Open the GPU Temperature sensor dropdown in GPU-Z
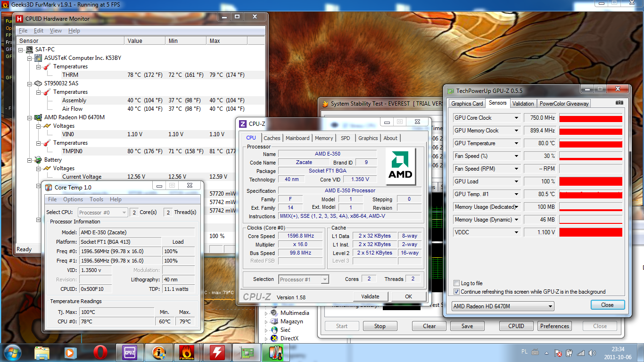Viewport: 644px width, 362px height. click(x=517, y=143)
